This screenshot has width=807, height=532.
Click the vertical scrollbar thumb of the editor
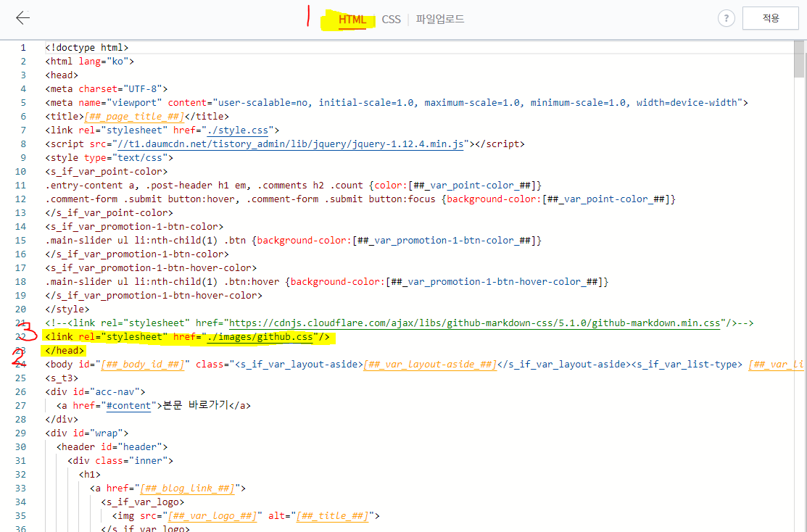799,59
